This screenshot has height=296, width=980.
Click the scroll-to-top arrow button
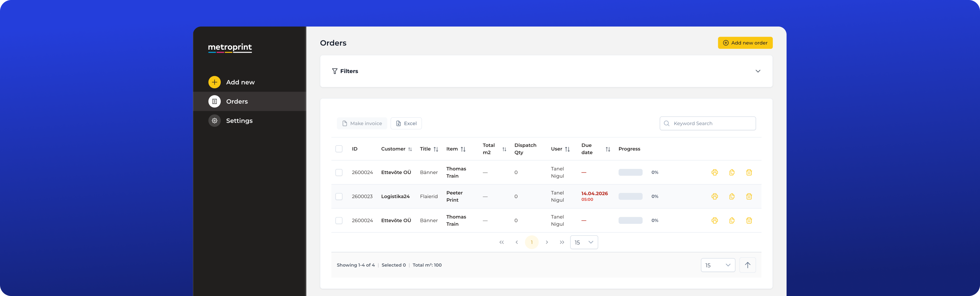(747, 265)
